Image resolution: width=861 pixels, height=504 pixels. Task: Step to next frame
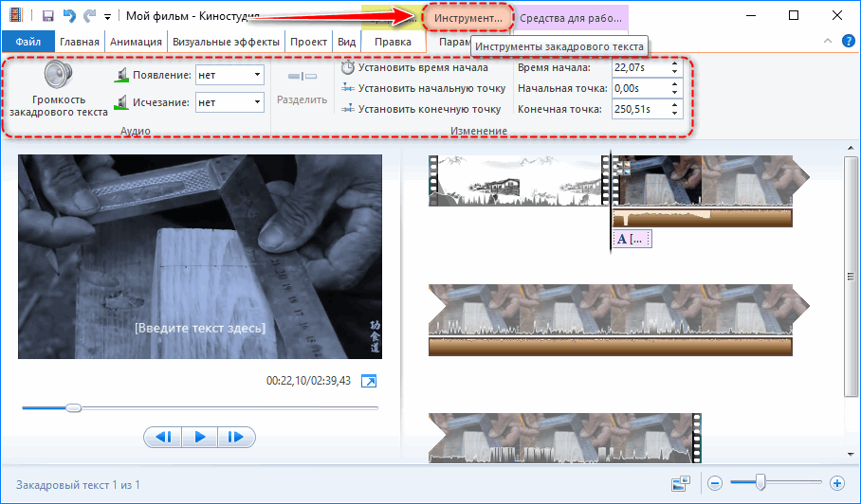click(237, 437)
